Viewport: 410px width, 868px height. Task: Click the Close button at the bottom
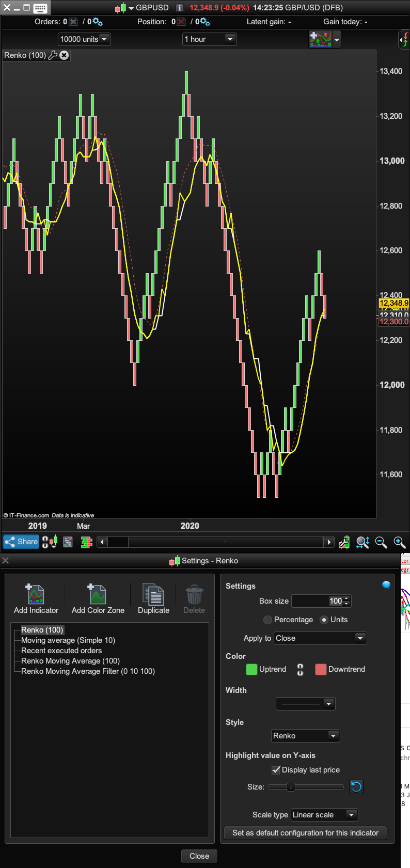point(199,856)
